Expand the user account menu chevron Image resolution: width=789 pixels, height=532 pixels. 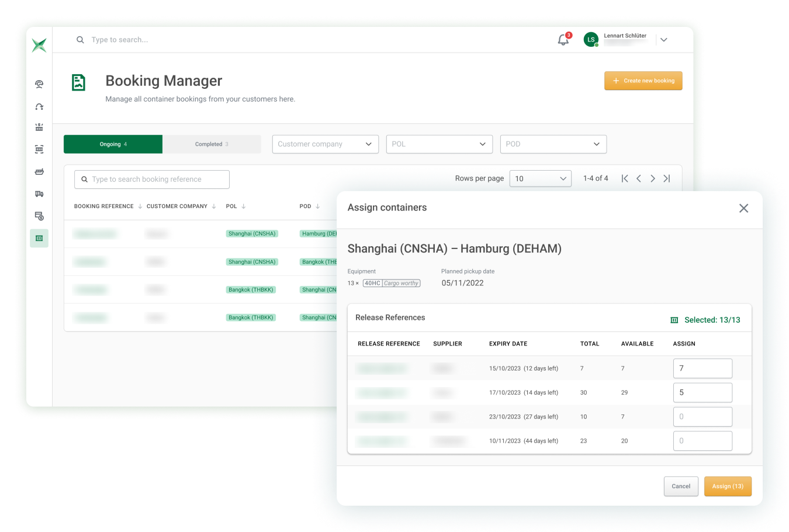click(663, 40)
